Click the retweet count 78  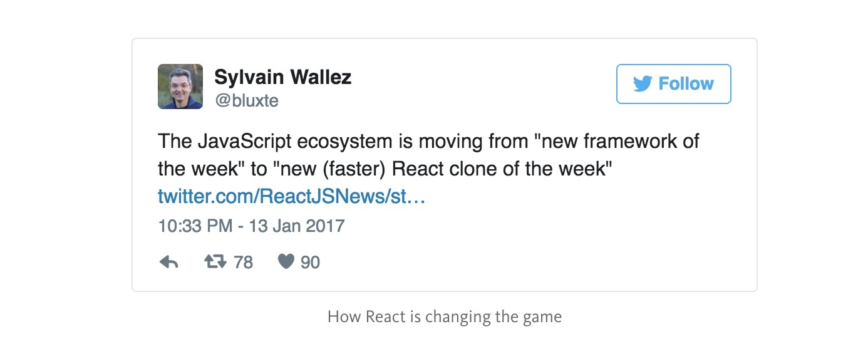point(243,262)
